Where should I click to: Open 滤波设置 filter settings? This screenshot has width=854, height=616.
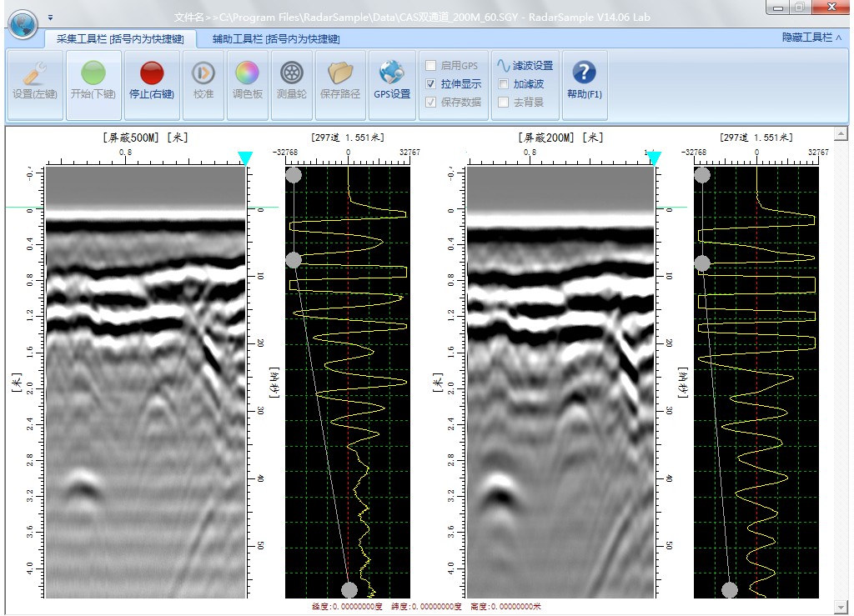(x=525, y=65)
